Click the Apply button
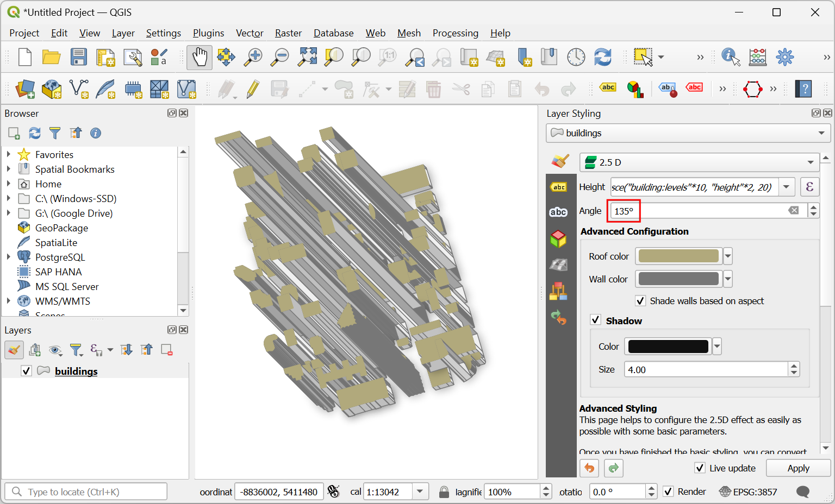 coord(798,468)
